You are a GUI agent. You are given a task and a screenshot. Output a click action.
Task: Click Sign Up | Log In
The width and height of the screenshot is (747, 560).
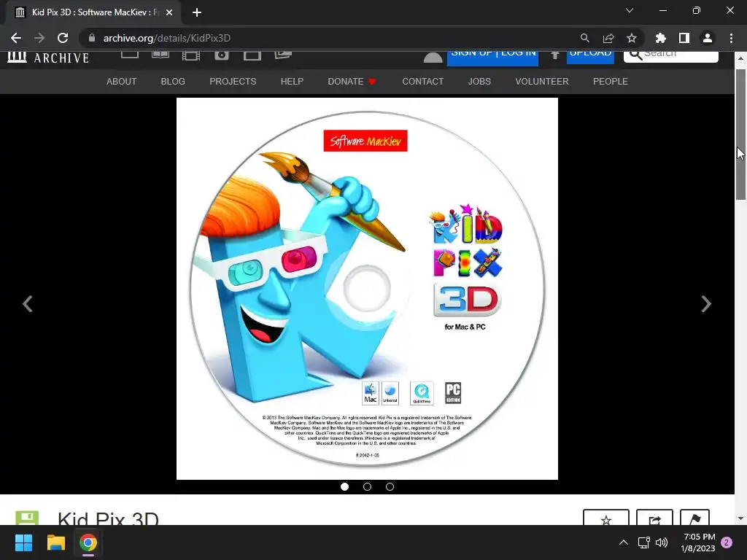[492, 57]
